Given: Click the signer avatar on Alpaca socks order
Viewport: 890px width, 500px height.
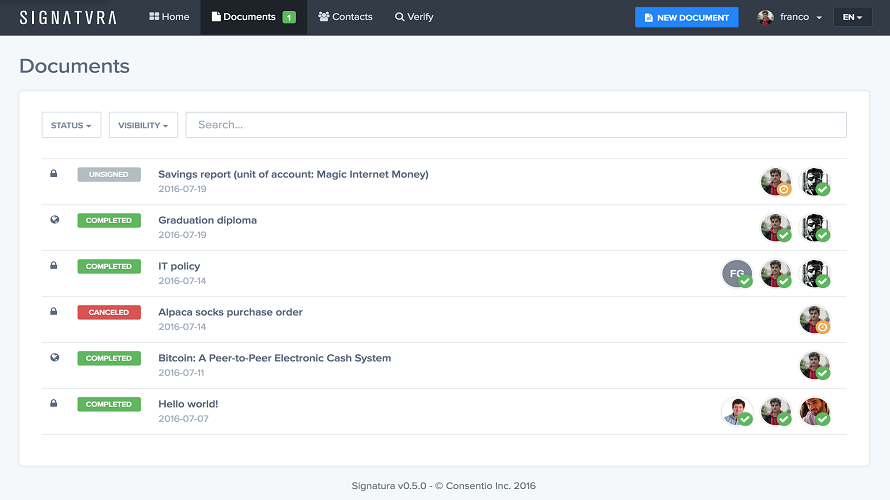Looking at the screenshot, I should 814,319.
